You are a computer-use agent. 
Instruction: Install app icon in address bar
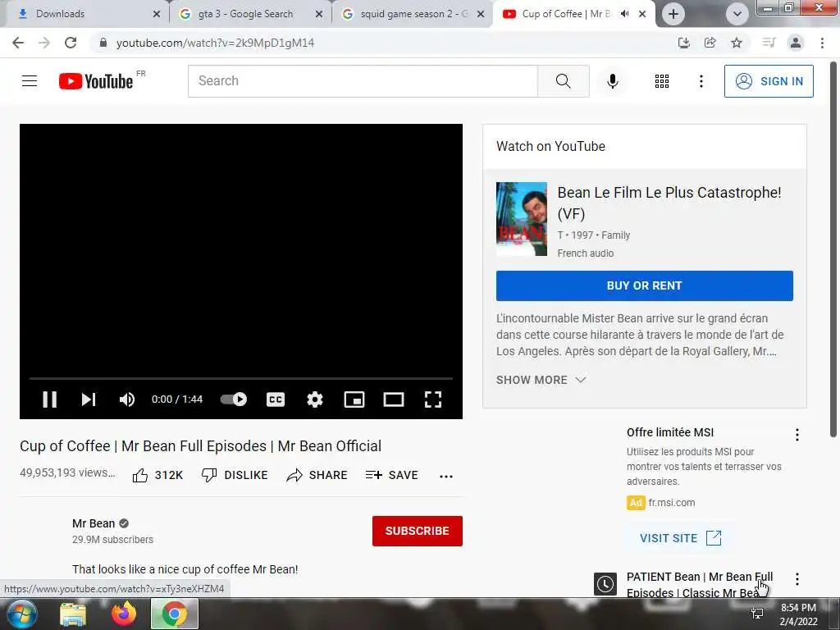(x=683, y=43)
